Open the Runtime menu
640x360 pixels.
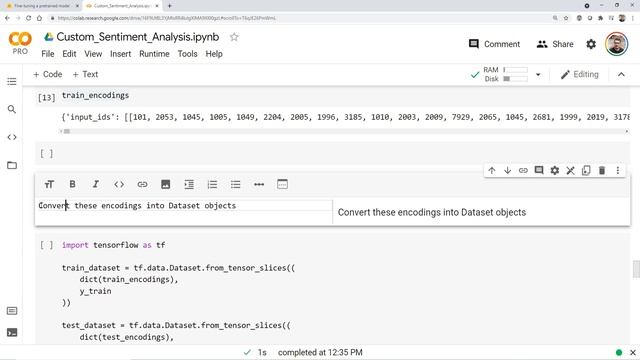pyautogui.click(x=154, y=54)
